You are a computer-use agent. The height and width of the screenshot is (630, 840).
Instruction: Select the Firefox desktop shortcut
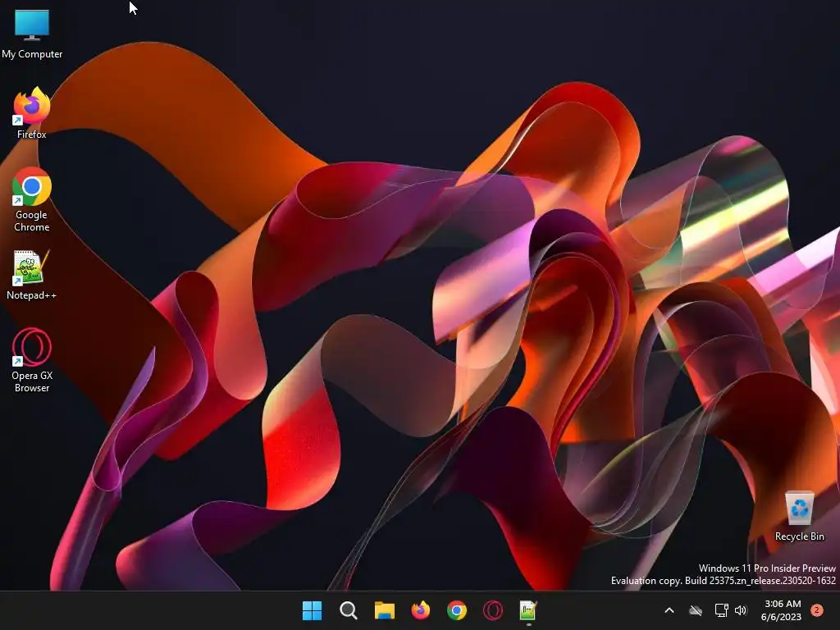pos(32,113)
